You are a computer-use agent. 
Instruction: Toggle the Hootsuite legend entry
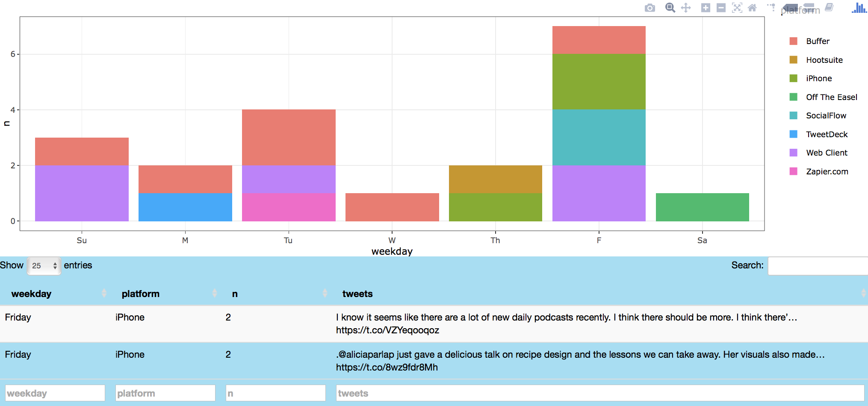[x=824, y=60]
